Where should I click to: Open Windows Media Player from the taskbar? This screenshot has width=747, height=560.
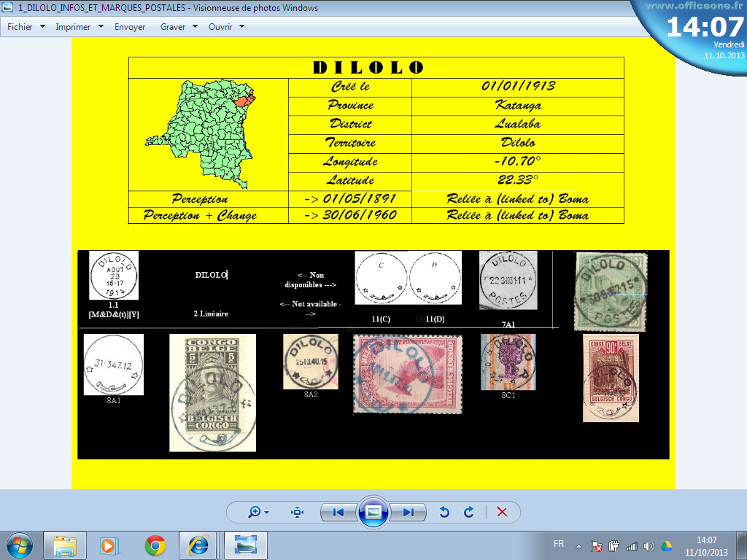109,545
